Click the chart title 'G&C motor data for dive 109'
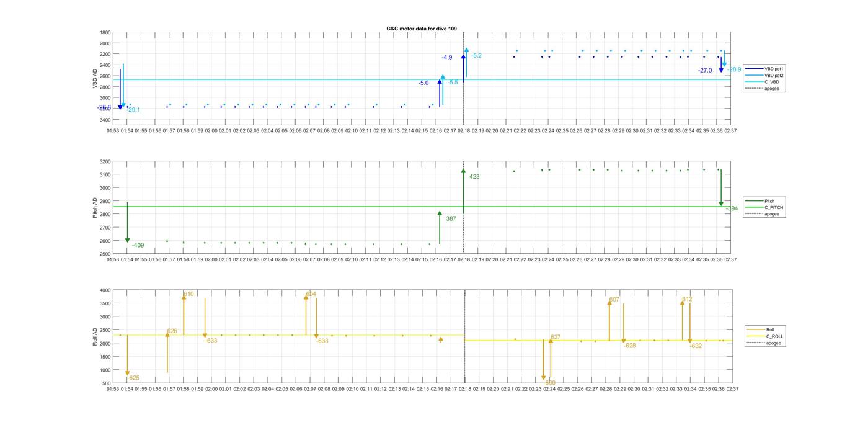Screen dimensions: 868x430 pos(422,29)
